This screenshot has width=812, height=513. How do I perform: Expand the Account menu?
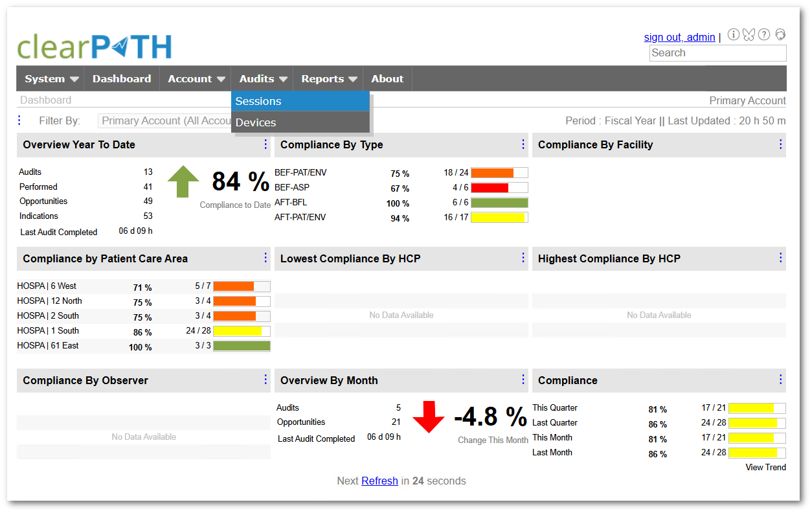196,79
